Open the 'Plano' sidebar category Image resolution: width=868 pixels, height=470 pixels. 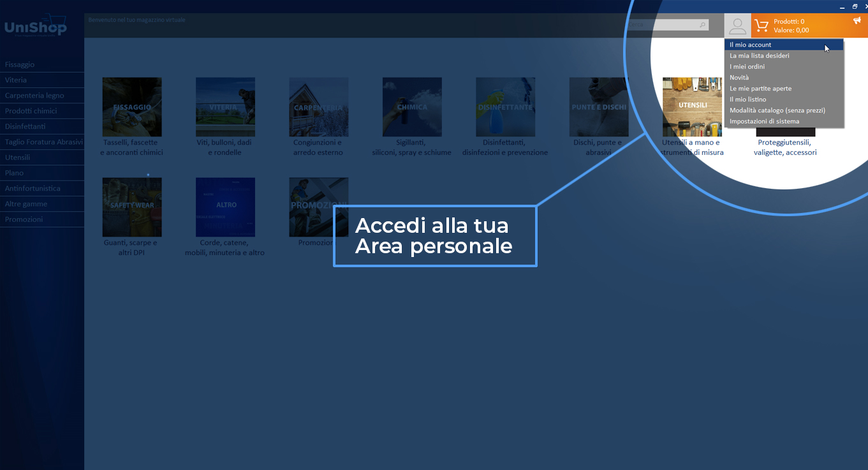[42, 173]
